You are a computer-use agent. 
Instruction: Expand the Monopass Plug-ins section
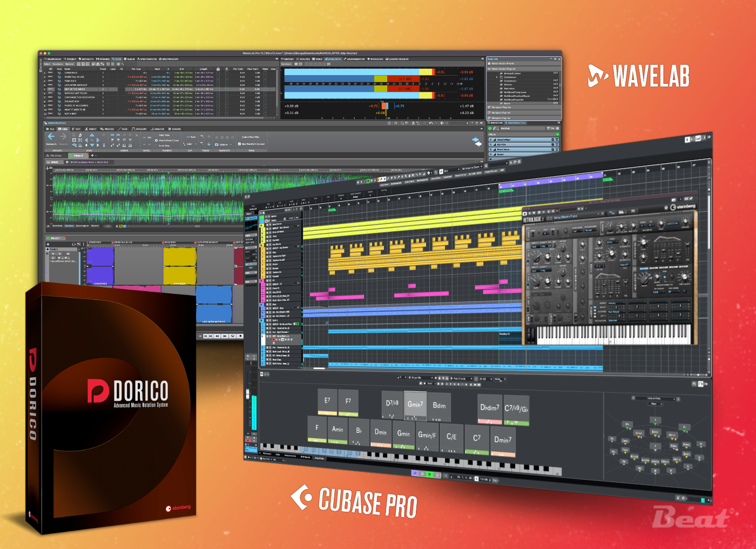pos(523,108)
